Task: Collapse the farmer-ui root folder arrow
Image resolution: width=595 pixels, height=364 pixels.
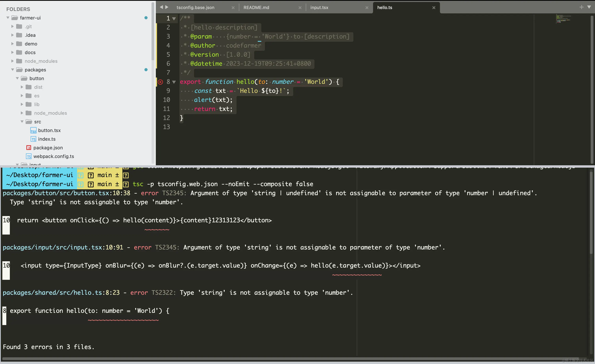Action: click(x=8, y=18)
